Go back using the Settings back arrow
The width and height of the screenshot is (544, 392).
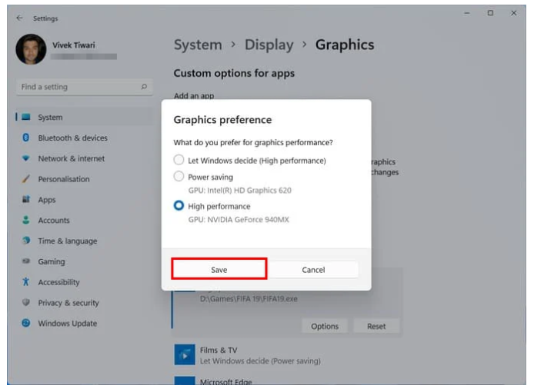[19, 18]
